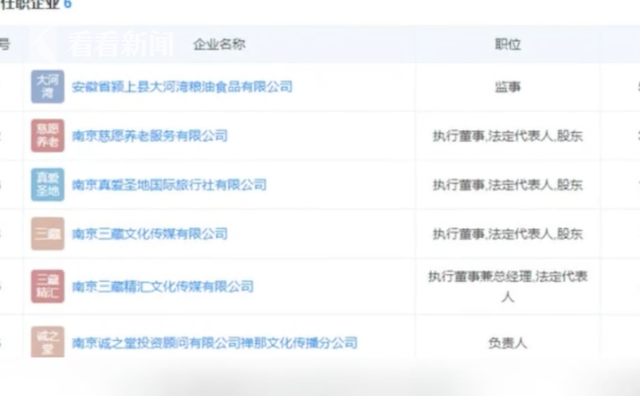Click the 大河湾 company logo icon
Viewport: 640px width, 396px height.
(48, 87)
